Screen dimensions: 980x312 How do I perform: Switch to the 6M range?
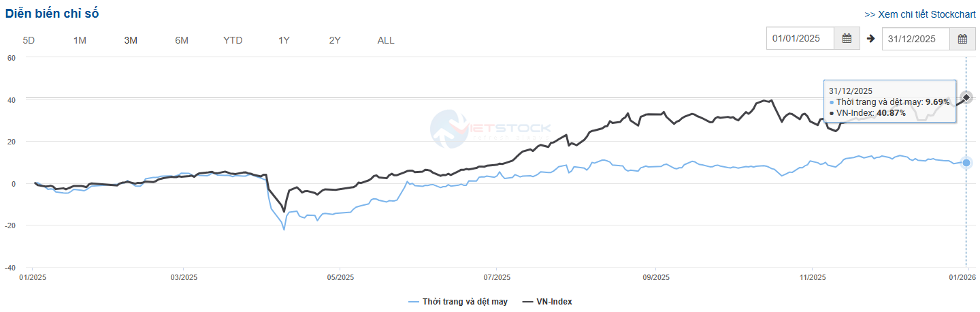[182, 40]
